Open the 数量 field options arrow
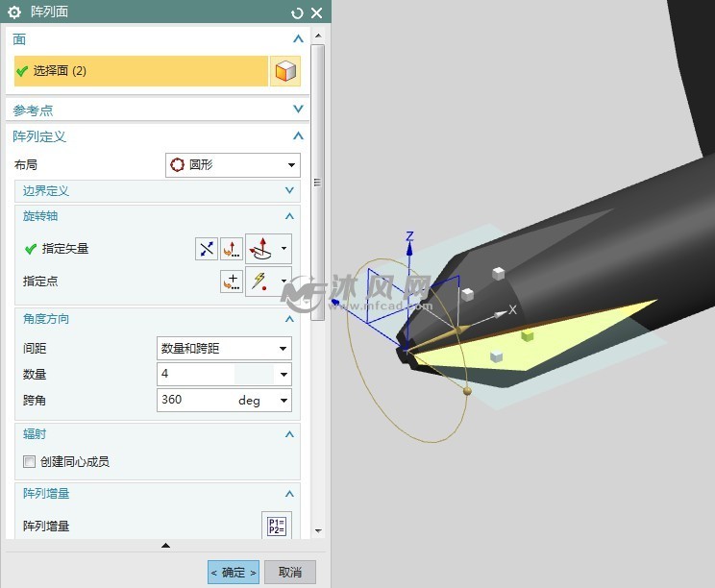This screenshot has width=715, height=588. click(284, 375)
